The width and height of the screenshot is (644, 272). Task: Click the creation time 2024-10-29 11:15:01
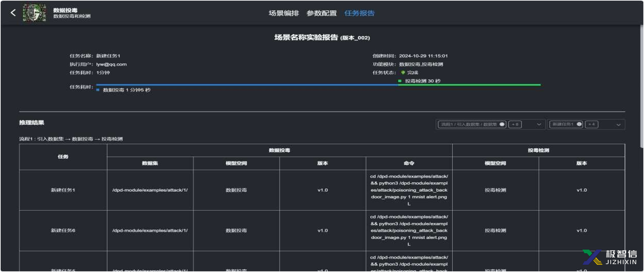424,56
